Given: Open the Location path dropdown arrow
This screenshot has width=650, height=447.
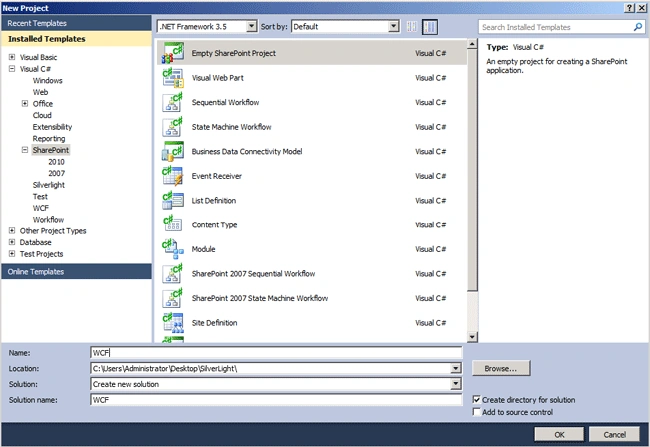Looking at the screenshot, I should [x=455, y=368].
